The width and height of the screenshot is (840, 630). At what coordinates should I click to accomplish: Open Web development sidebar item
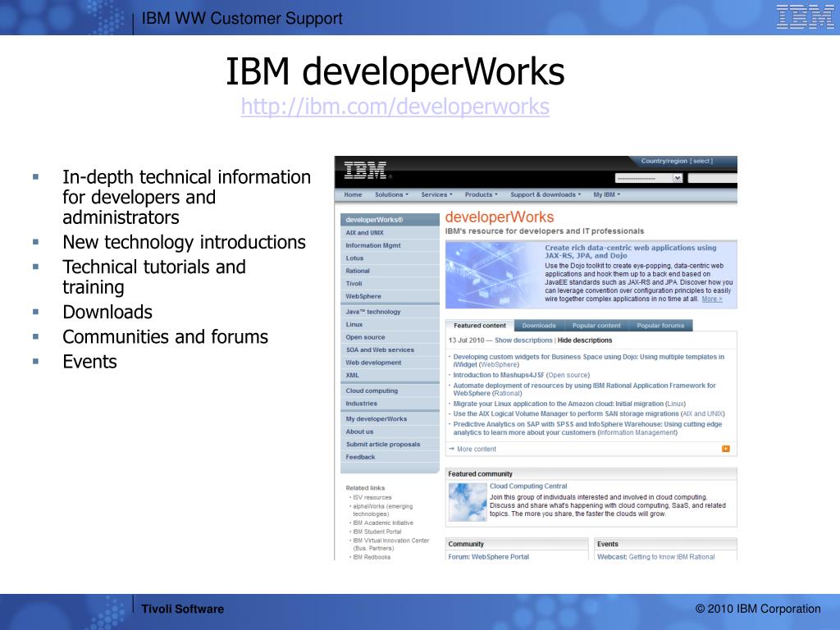point(390,363)
